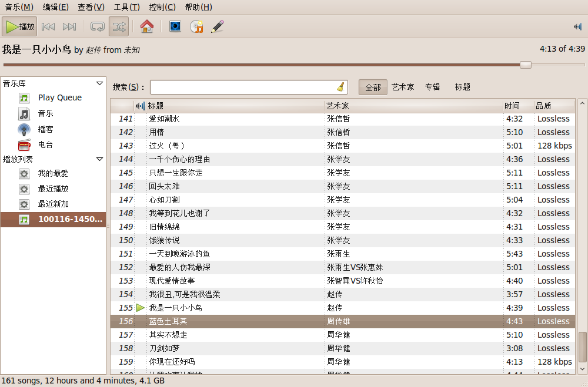
Task: Open the 查看(V) menu
Action: click(91, 7)
